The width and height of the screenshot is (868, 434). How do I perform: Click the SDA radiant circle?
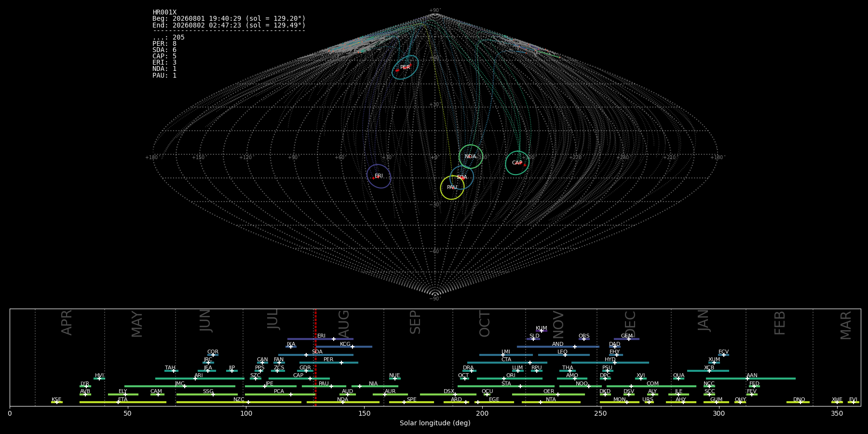pyautogui.click(x=462, y=177)
